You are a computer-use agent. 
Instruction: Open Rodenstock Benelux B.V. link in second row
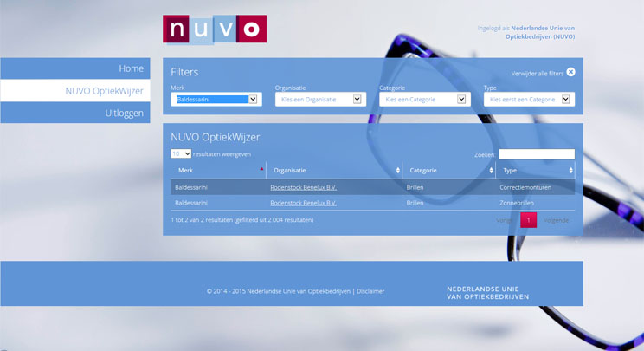pyautogui.click(x=303, y=203)
